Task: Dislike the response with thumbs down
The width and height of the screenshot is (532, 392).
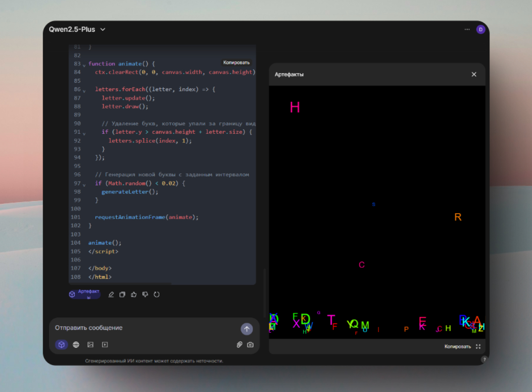Action: pos(145,294)
